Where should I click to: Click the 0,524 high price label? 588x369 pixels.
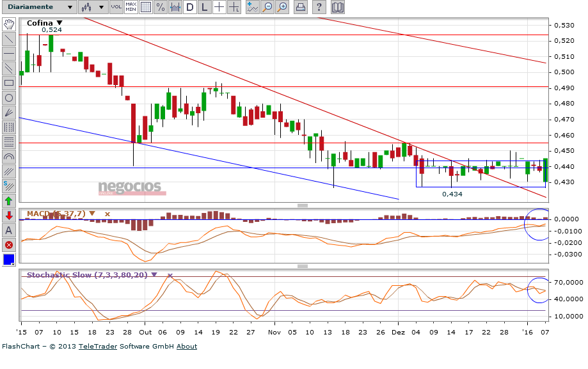click(x=52, y=29)
